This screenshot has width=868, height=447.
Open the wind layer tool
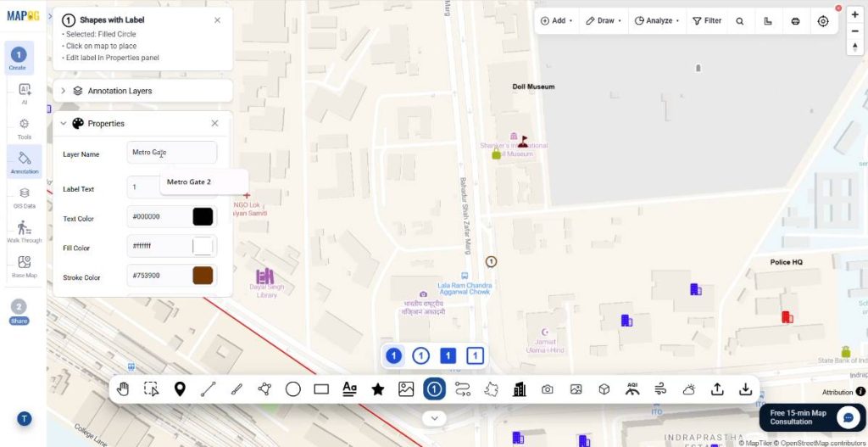point(660,389)
